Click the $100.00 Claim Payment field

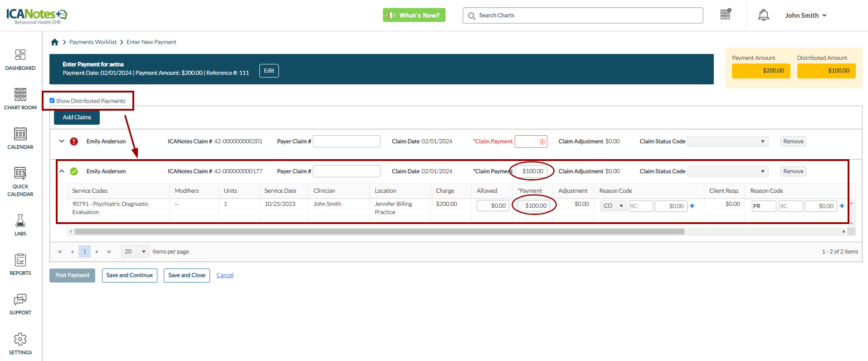531,171
